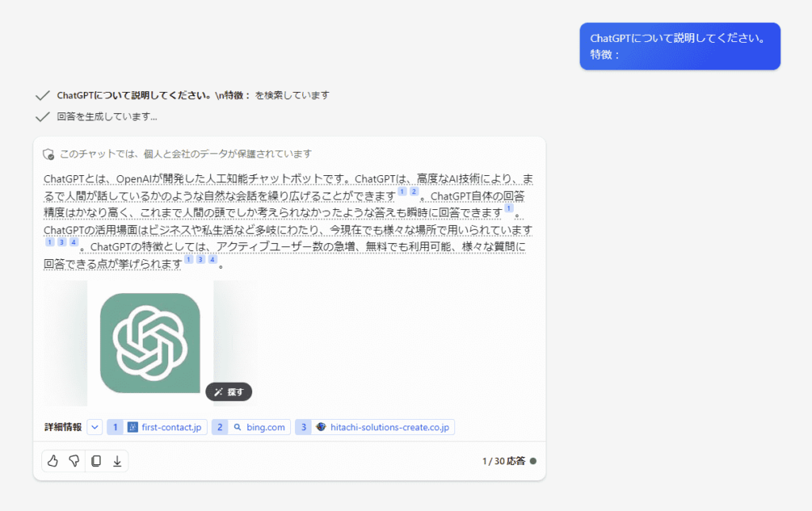Click the first-contact.jp favicon

coord(132,427)
